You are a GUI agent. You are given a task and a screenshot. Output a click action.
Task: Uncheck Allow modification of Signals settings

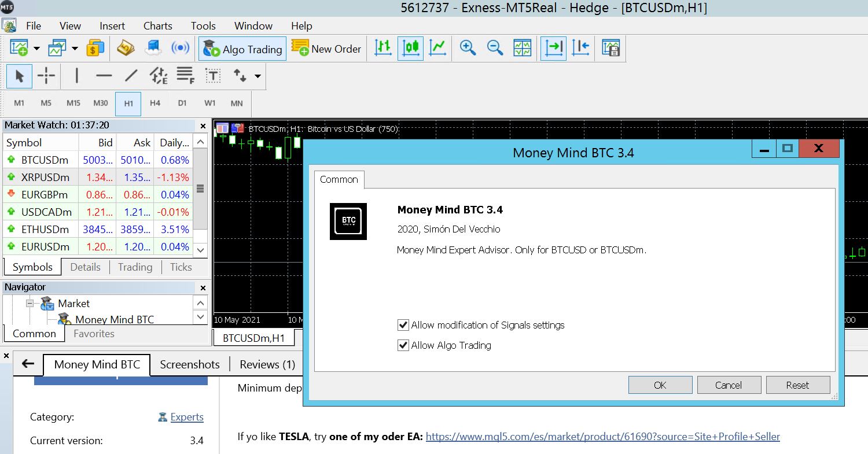[x=403, y=325]
